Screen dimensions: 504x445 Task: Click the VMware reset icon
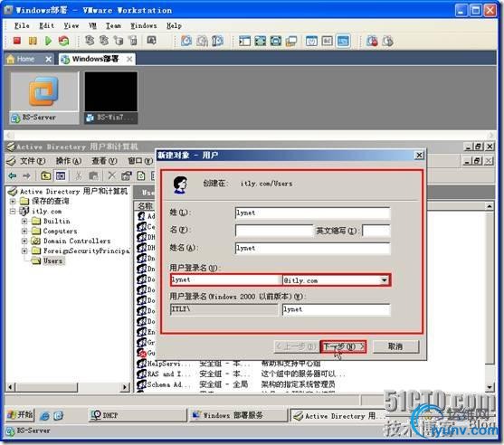63,41
